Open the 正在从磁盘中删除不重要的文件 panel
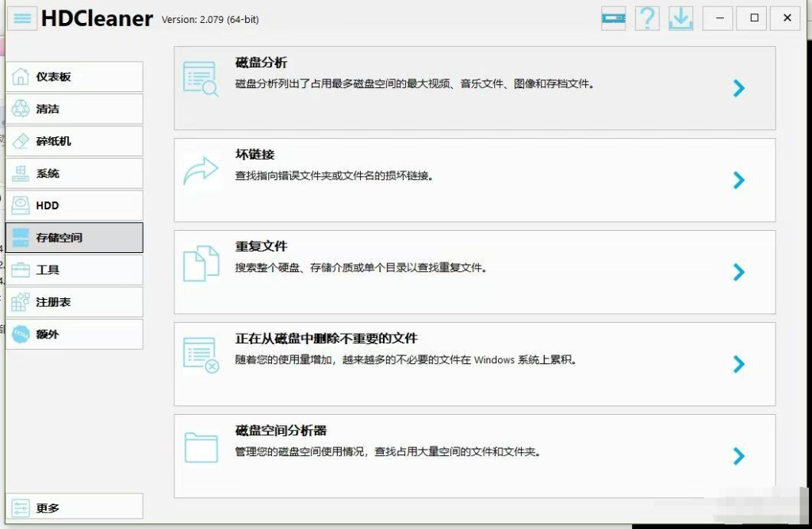This screenshot has width=812, height=529. 476,364
